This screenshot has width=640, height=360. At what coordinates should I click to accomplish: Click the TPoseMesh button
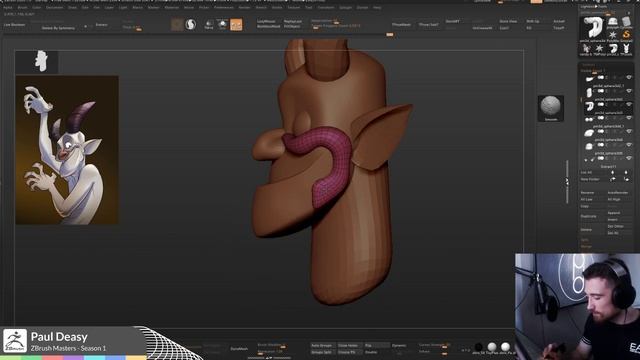401,24
